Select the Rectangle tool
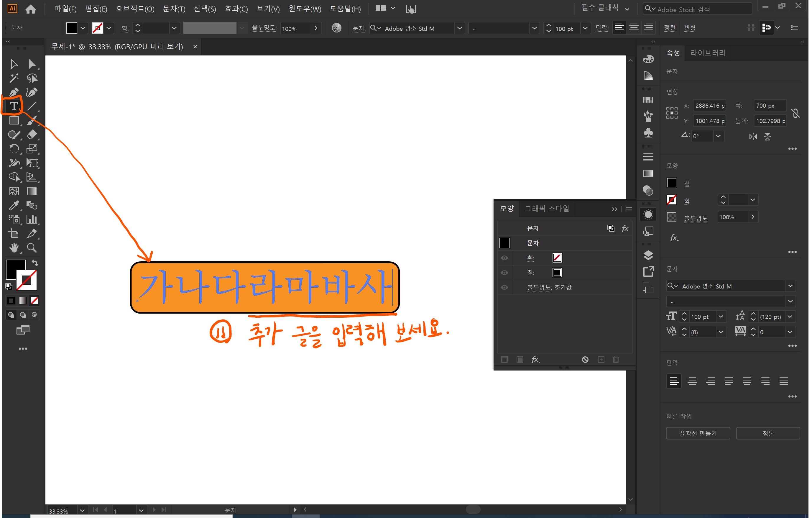Image resolution: width=812 pixels, height=518 pixels. (x=14, y=120)
